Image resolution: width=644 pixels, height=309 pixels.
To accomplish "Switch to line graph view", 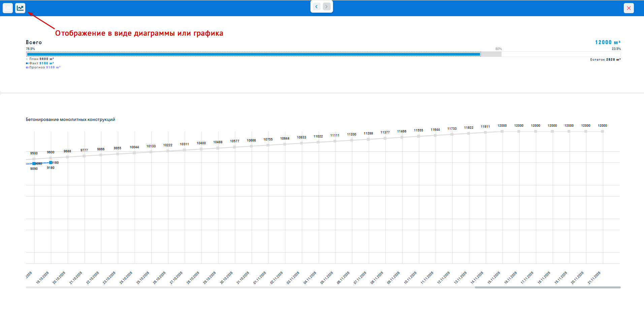I will [x=20, y=8].
